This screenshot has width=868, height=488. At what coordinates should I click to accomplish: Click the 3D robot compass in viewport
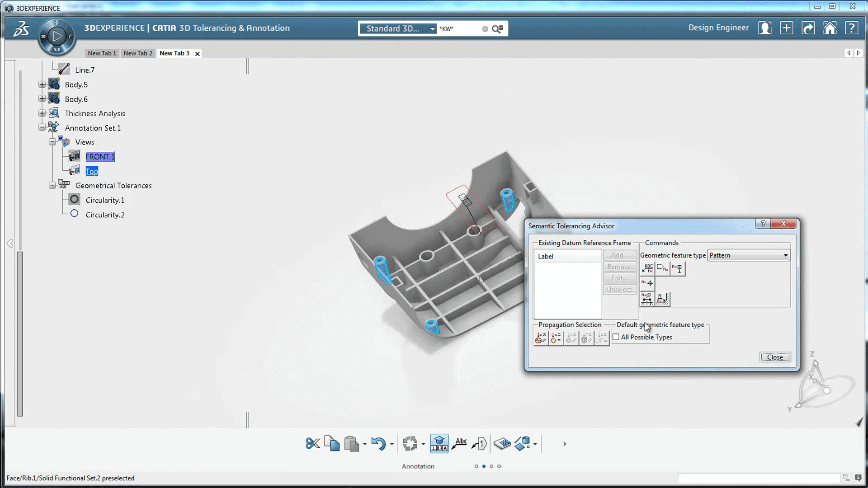pos(822,384)
